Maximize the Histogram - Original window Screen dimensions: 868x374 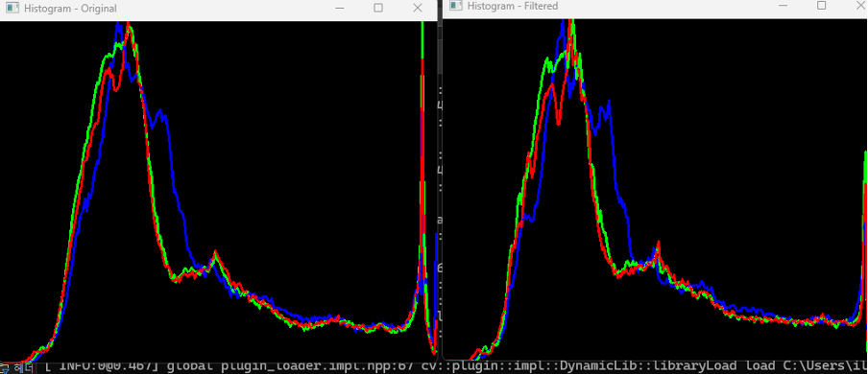[x=378, y=8]
